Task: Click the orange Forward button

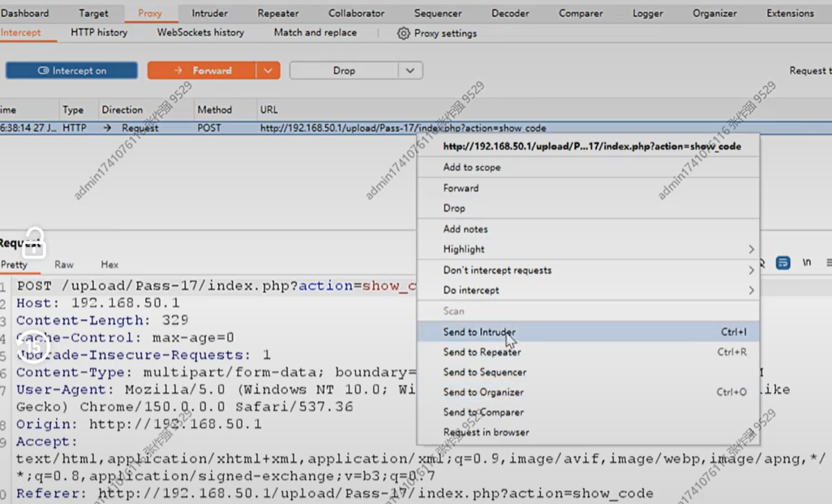Action: coord(202,70)
